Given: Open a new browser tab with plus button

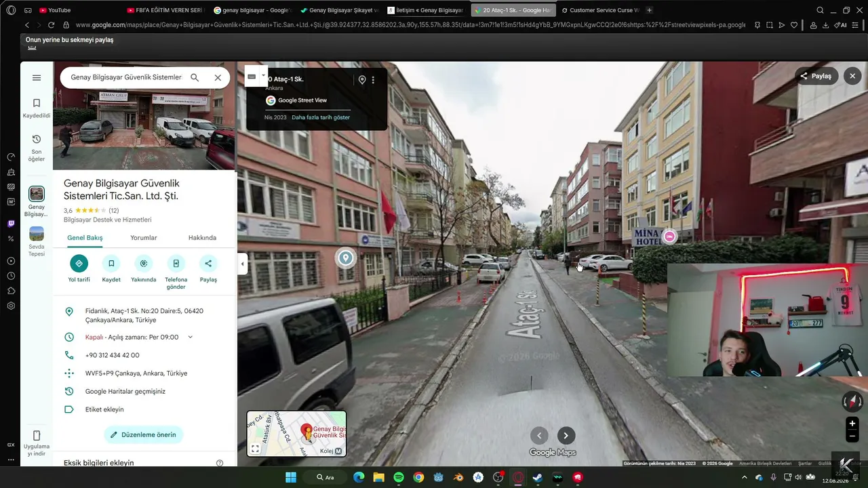Looking at the screenshot, I should pyautogui.click(x=650, y=10).
